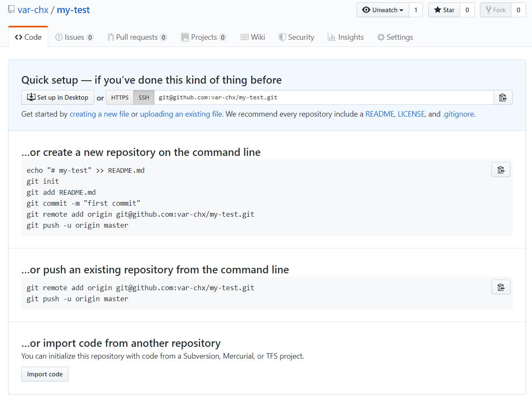
Task: Click the .gitignore link
Action: [458, 114]
